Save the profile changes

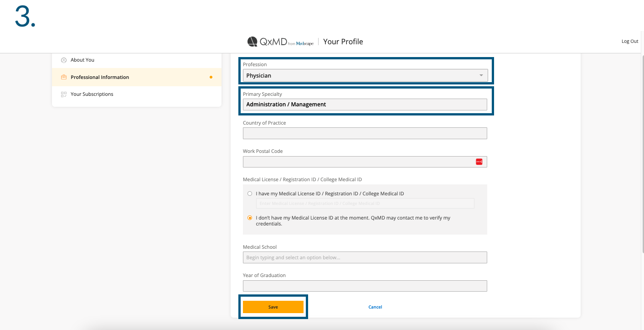(x=273, y=307)
